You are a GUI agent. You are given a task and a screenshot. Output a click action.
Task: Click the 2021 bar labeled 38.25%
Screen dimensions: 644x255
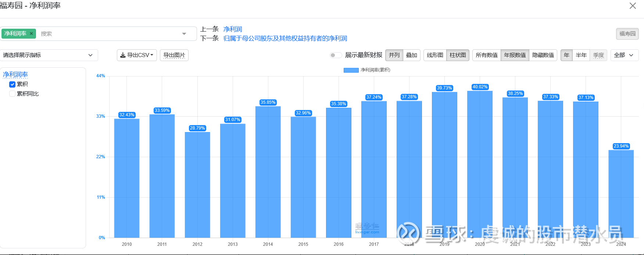point(515,167)
